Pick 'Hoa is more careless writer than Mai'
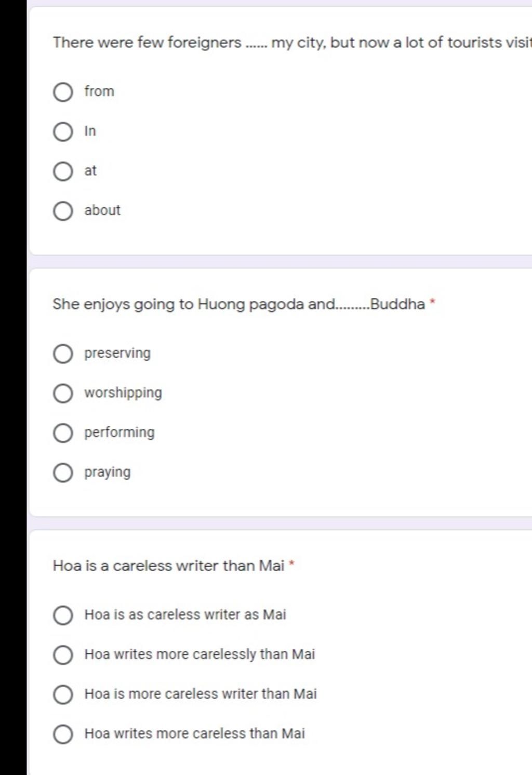Image resolution: width=532 pixels, height=775 pixels. (63, 694)
